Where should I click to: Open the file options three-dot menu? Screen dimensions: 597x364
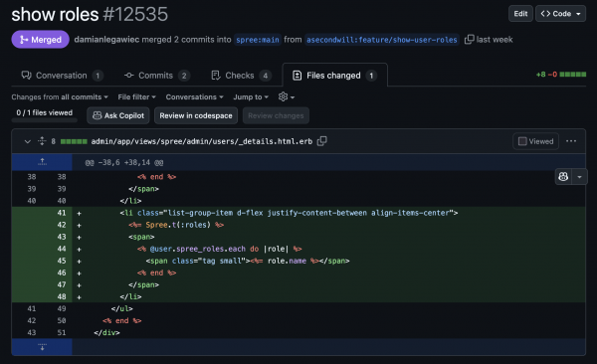tap(571, 141)
